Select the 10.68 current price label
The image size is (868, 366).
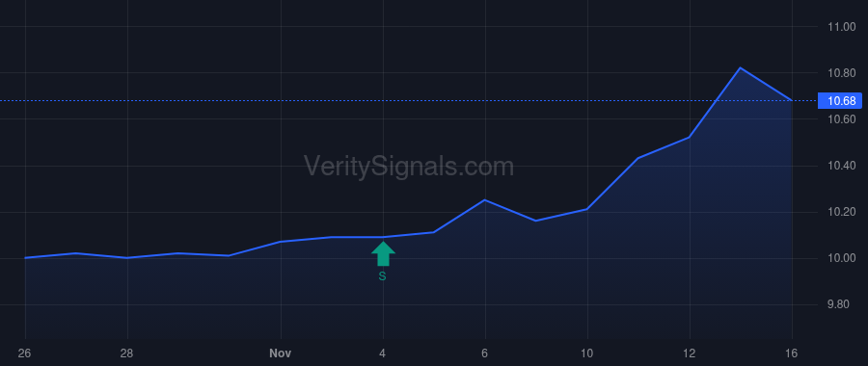(840, 100)
